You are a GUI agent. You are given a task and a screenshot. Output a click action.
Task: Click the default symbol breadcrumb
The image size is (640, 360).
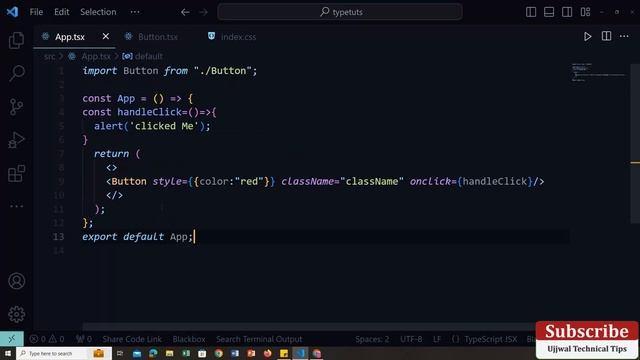coord(149,56)
